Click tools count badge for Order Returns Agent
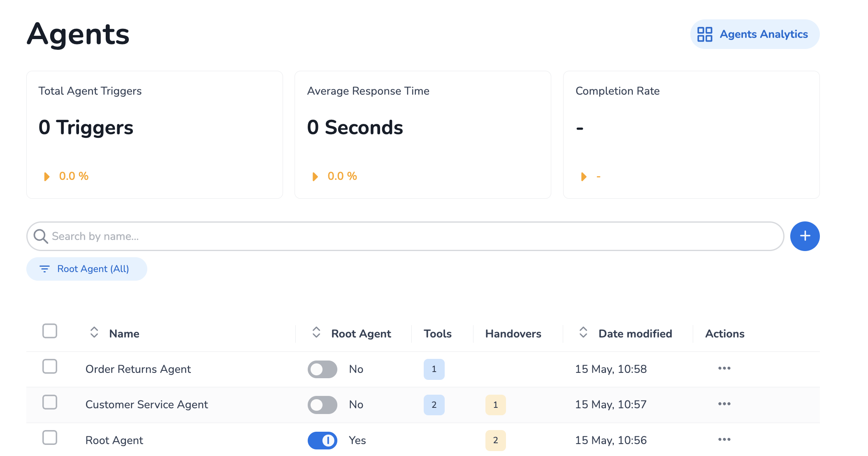This screenshot has height=456, width=868. coord(434,369)
